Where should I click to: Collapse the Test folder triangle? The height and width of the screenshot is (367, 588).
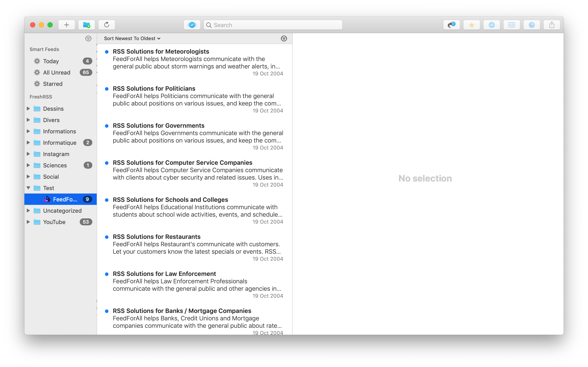click(28, 188)
